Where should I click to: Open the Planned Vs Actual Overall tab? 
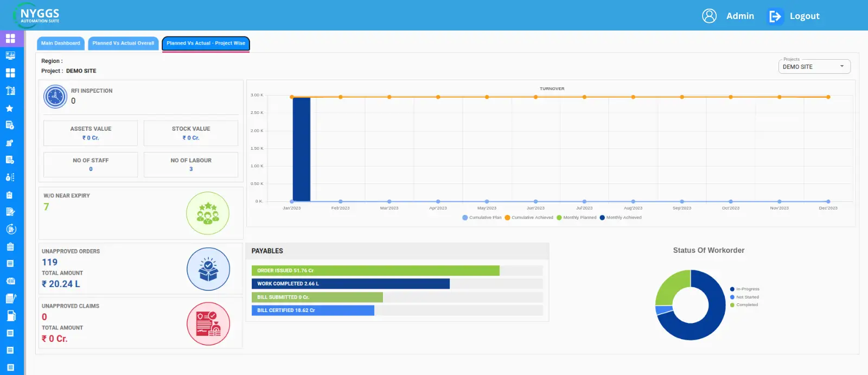coord(123,43)
